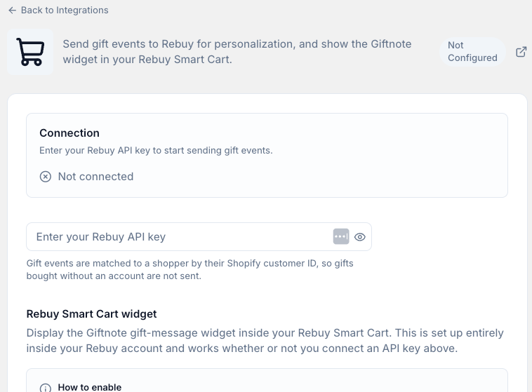Viewport: 532px width, 392px height.
Task: Toggle API key visibility eye icon
Action: [359, 237]
